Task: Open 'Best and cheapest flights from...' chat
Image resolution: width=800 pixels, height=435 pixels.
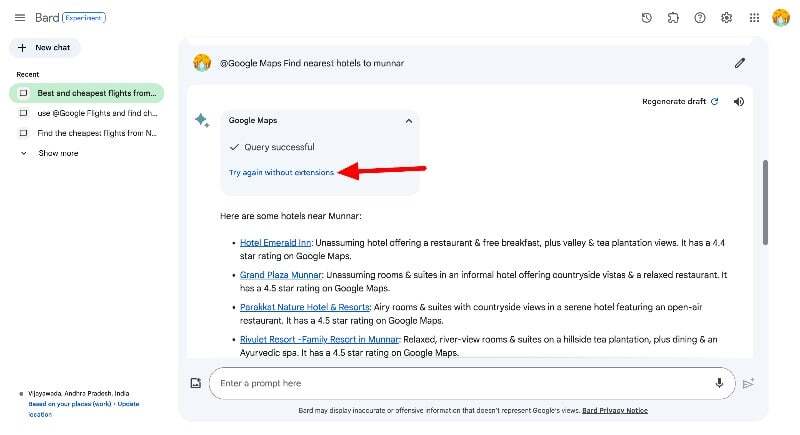Action: click(87, 93)
